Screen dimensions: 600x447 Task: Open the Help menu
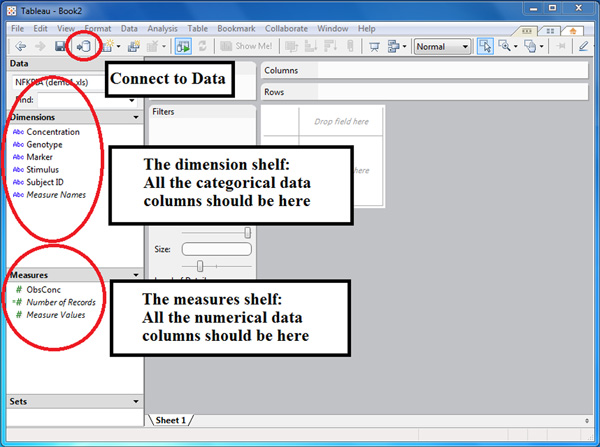tap(367, 29)
